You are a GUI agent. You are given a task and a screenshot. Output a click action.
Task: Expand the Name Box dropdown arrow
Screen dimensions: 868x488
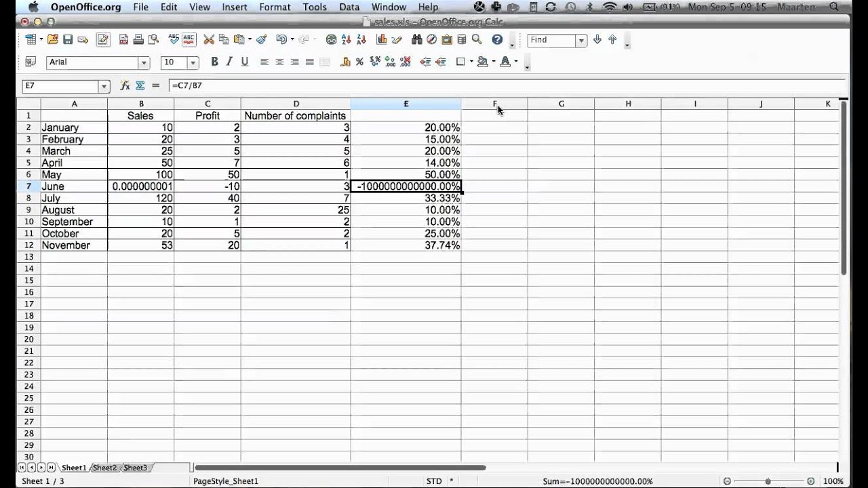point(104,86)
